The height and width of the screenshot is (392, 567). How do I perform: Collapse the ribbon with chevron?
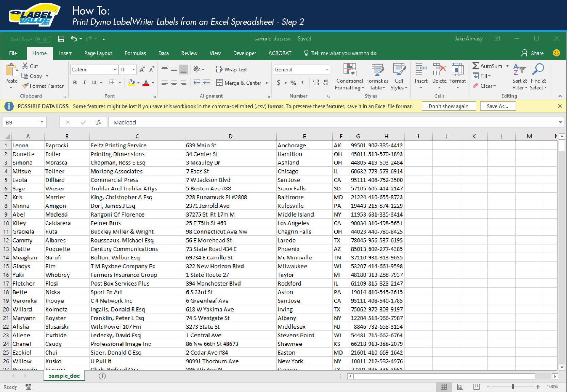tap(560, 96)
